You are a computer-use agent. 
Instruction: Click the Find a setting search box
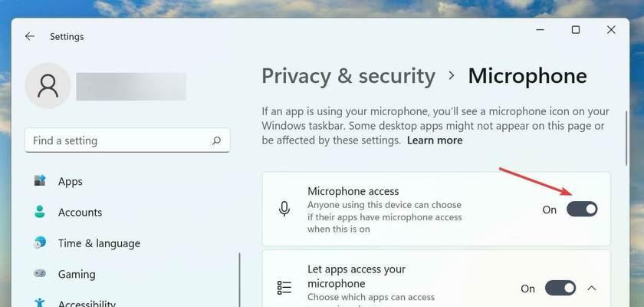click(x=127, y=140)
